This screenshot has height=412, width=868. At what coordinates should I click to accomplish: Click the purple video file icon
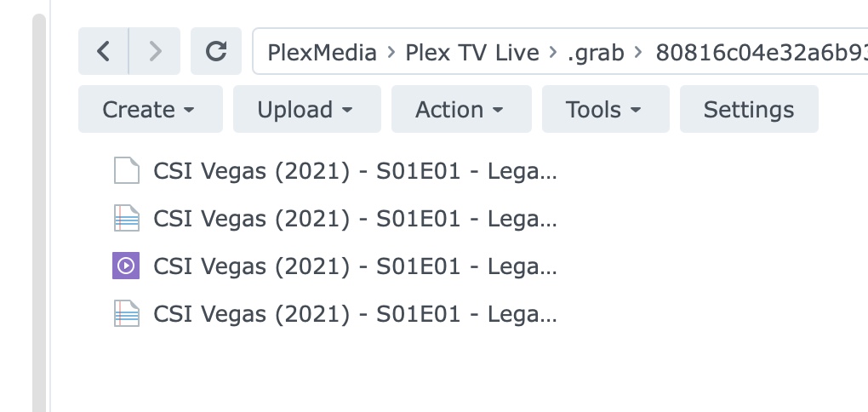coord(126,266)
